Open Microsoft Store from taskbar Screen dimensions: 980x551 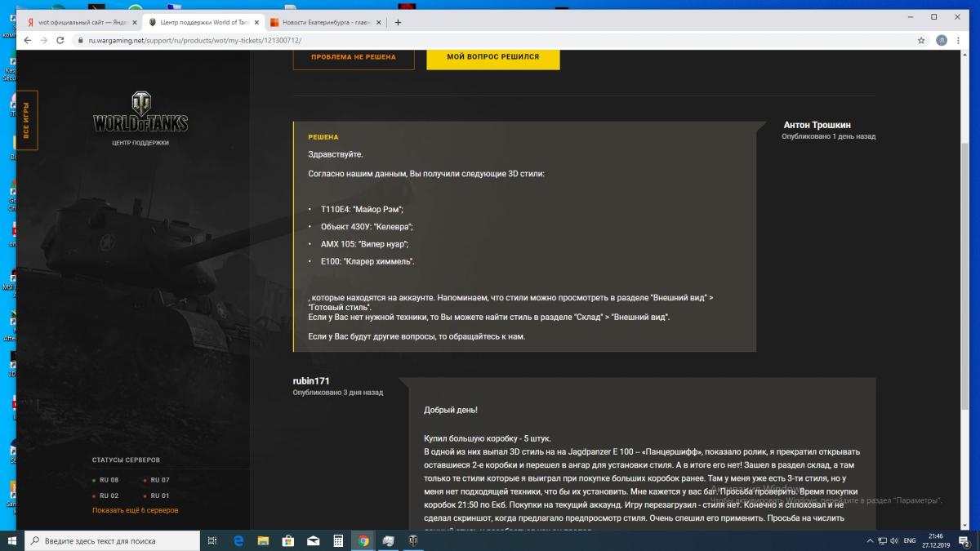click(288, 540)
